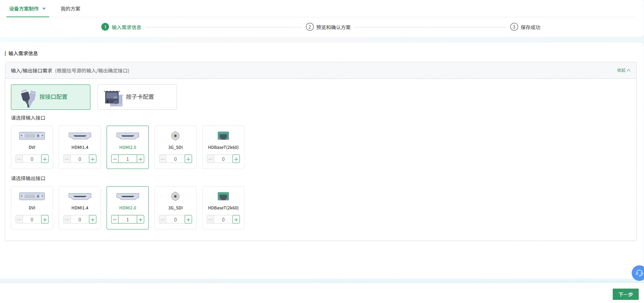Select the DVI output port icon
644x303 pixels.
coord(32,196)
